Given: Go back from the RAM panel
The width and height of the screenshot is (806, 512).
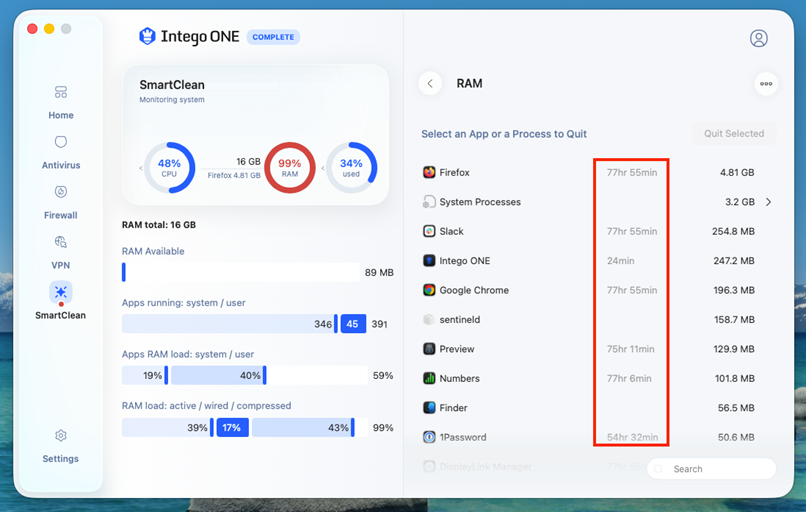Looking at the screenshot, I should (430, 83).
